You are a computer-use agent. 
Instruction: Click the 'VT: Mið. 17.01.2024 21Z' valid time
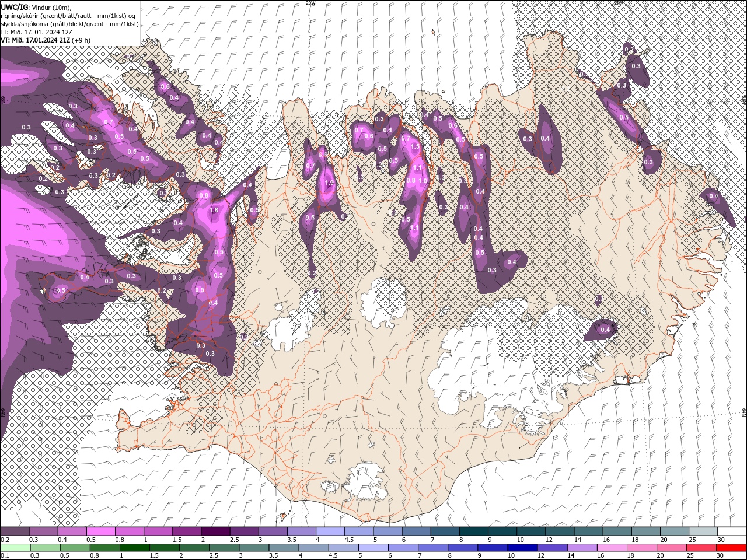tap(34, 40)
